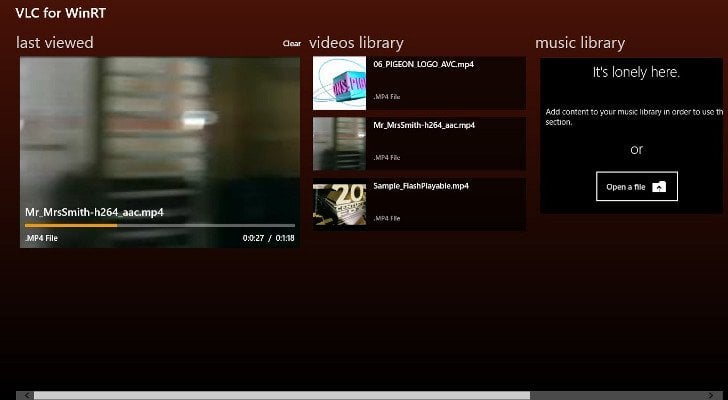Image resolution: width=728 pixels, height=400 pixels.
Task: Click the 0:0:27 / 0:1:18 time text
Action: click(268, 238)
